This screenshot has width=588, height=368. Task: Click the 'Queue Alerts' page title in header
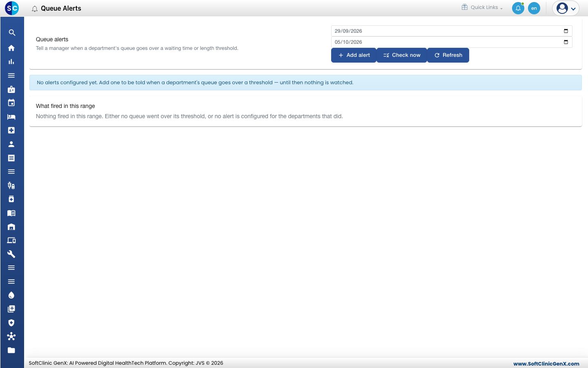pos(61,8)
